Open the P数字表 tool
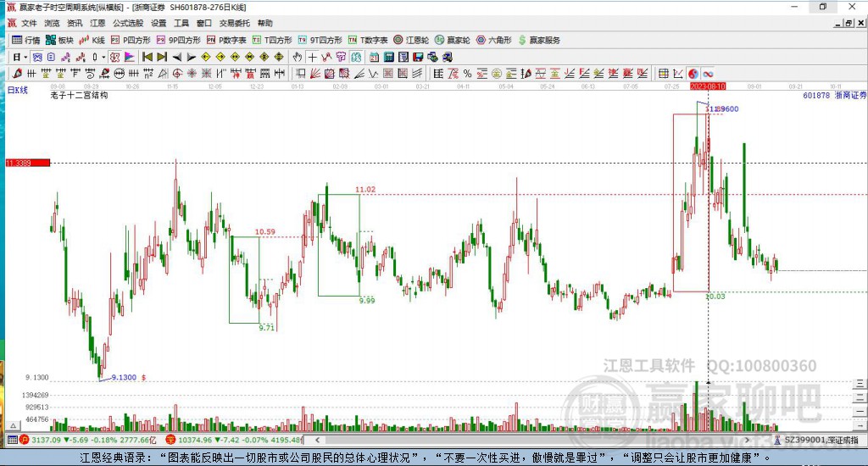868x466 pixels. point(226,40)
